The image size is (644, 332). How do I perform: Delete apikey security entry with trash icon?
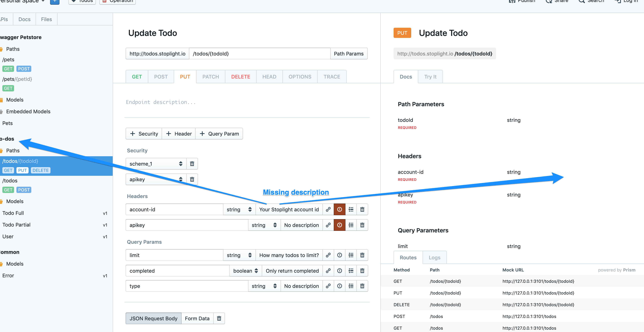pyautogui.click(x=192, y=179)
